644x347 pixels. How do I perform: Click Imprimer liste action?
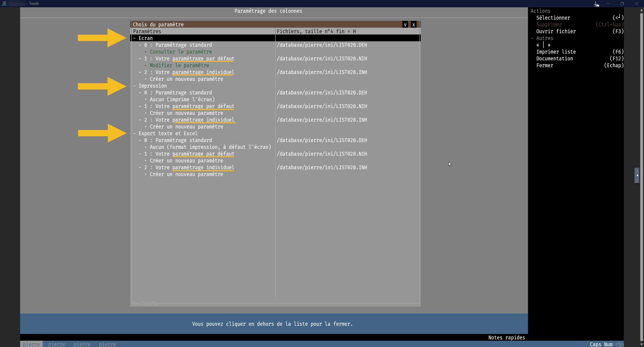tap(556, 52)
